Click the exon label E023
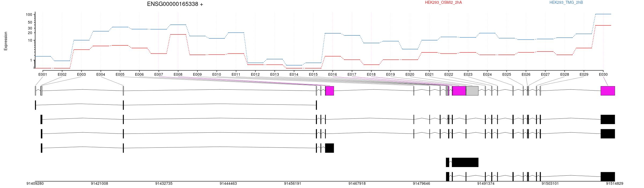 468,74
